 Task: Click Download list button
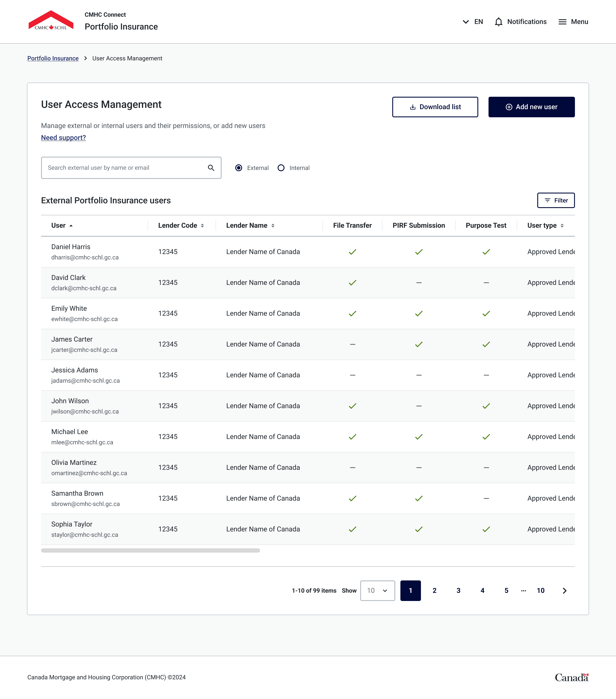click(435, 107)
